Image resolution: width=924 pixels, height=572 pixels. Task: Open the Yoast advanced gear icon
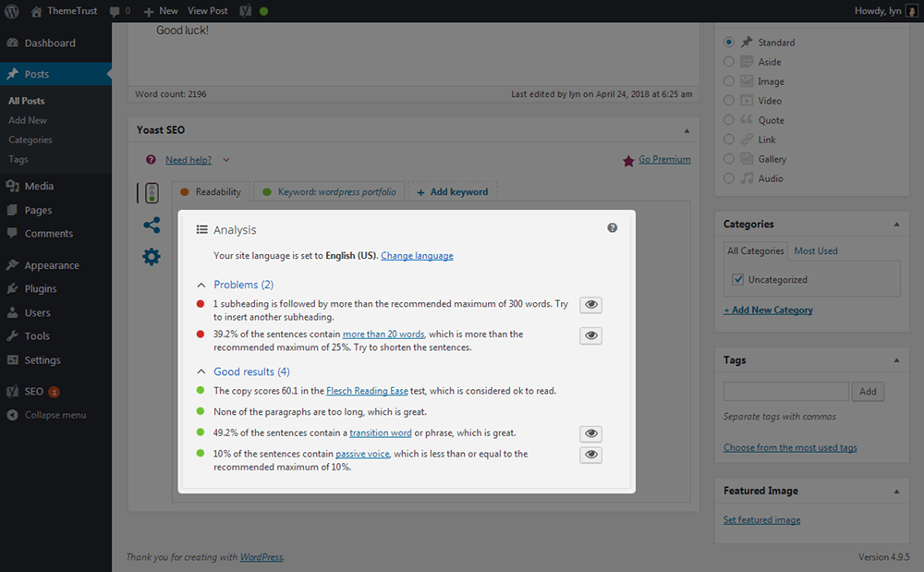coord(152,256)
